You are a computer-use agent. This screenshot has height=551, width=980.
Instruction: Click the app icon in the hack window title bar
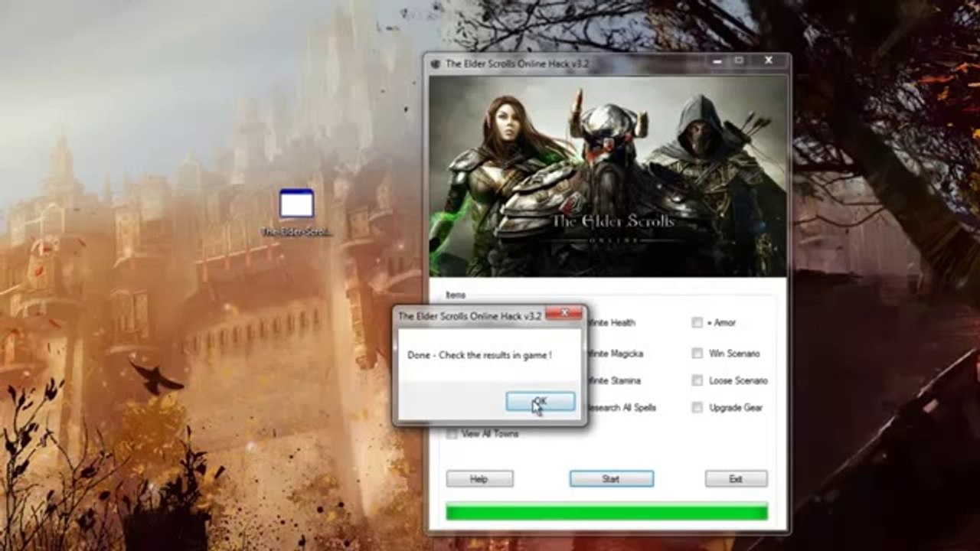point(436,64)
